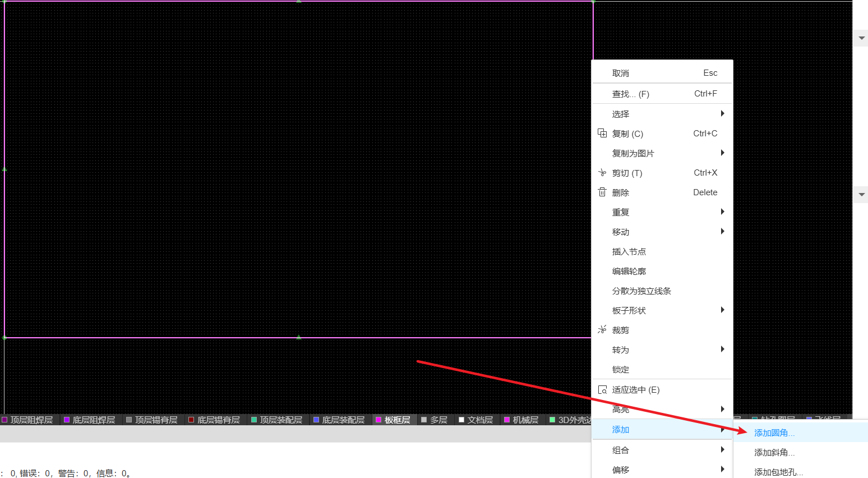Choose 取消 in the context menu
Screen dimensions: 868x478
coord(662,73)
